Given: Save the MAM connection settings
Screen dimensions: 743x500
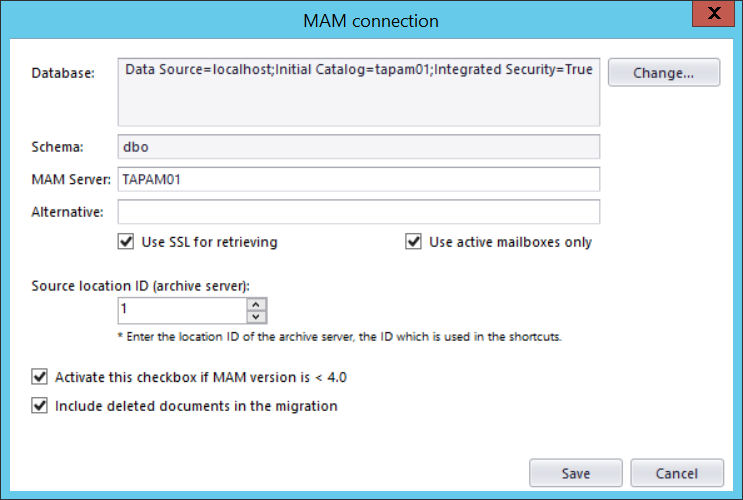Looking at the screenshot, I should [576, 473].
